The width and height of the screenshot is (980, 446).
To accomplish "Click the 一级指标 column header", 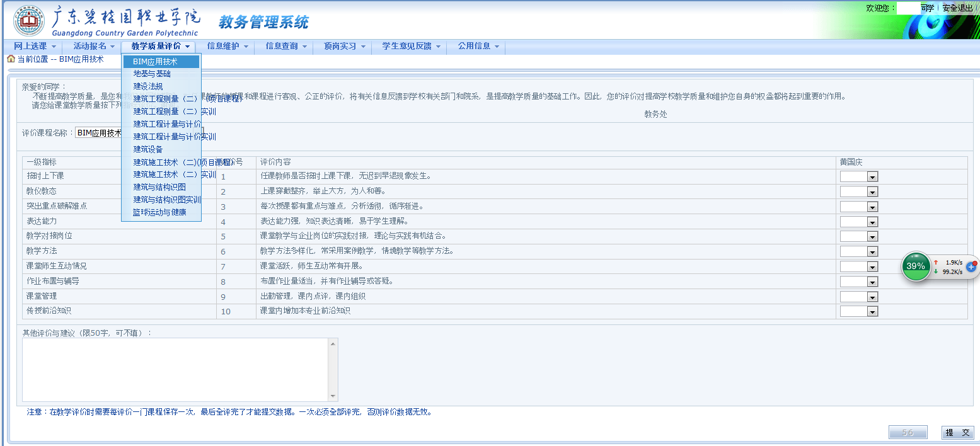I will (42, 162).
